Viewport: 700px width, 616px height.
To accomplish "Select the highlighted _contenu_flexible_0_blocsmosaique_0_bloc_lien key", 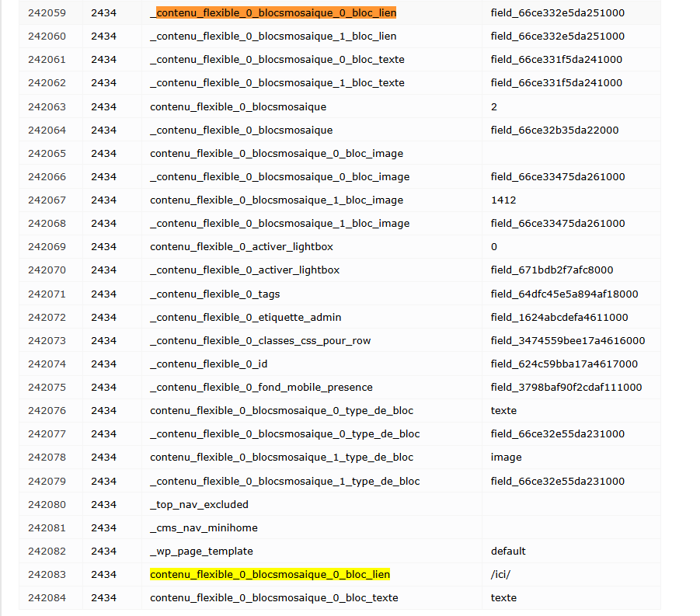I will 273,13.
